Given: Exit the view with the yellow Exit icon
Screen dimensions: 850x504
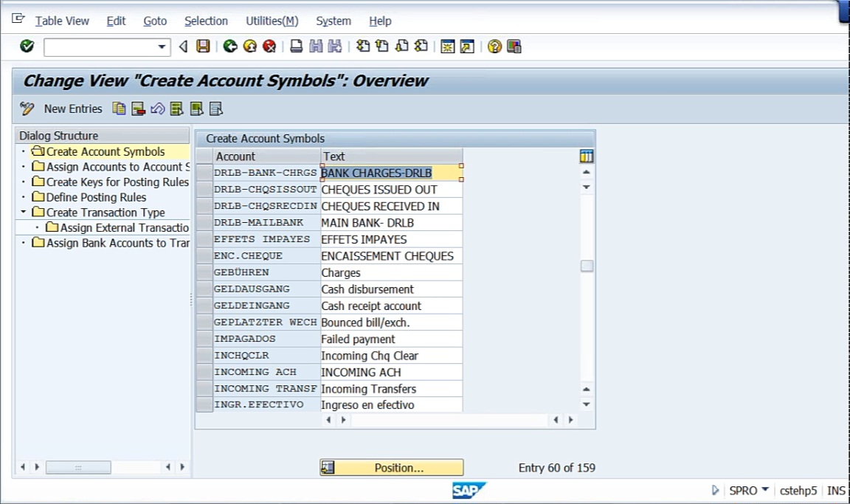Looking at the screenshot, I should 250,46.
